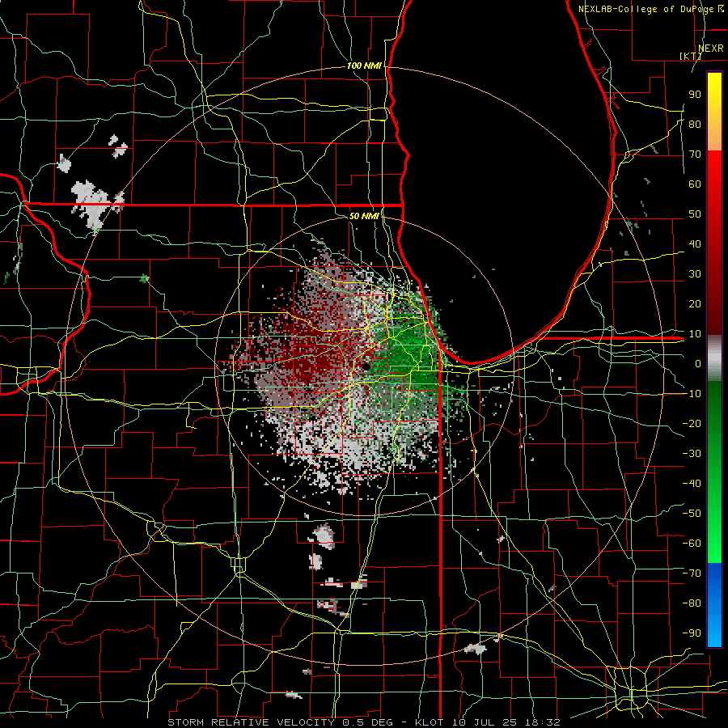Viewport: 728px width, 728px height.
Task: Click the -40 knot scale label
Action: pyautogui.click(x=692, y=484)
